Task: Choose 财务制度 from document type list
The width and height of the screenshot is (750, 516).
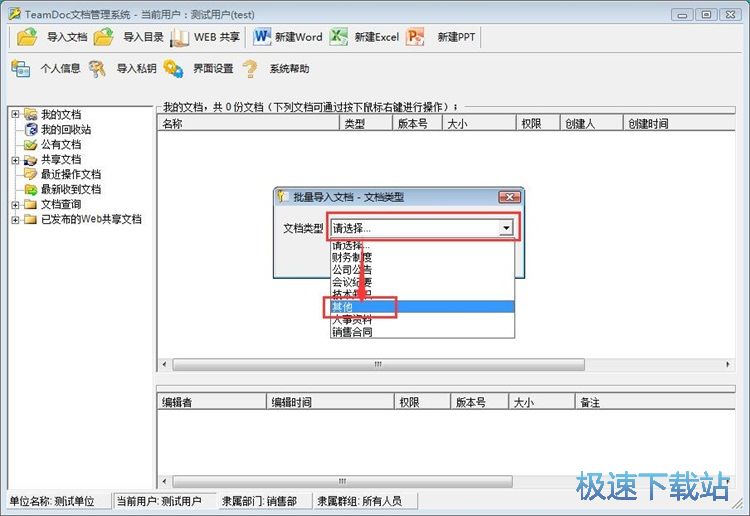Action: coord(422,257)
